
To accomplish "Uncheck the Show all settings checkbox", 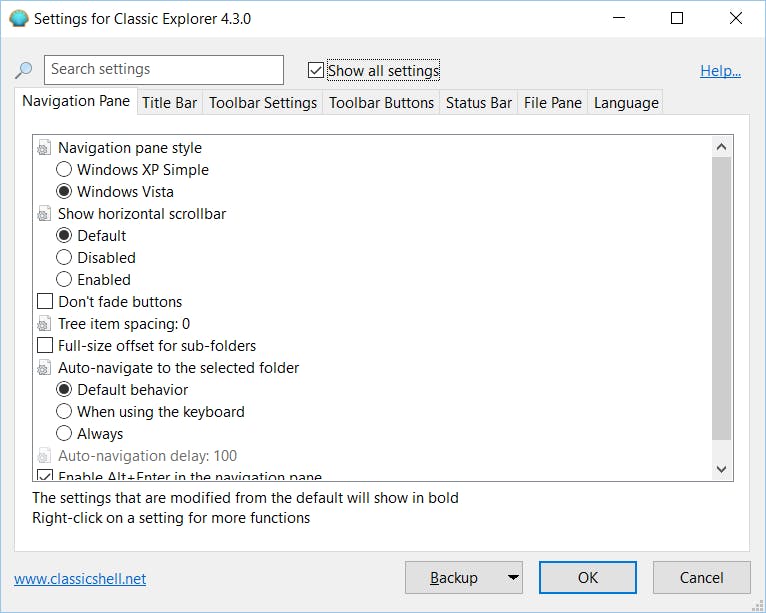I will (316, 70).
